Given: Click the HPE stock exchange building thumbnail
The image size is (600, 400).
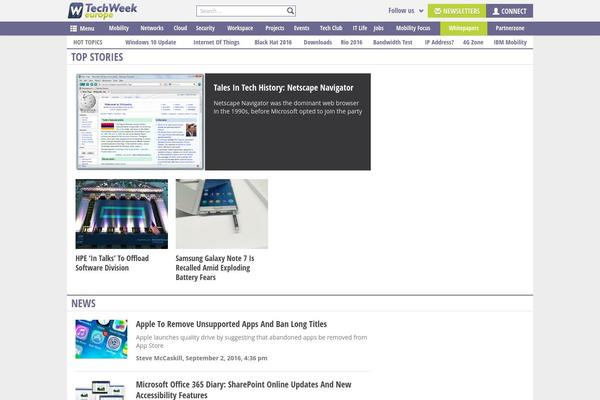Looking at the screenshot, I should pos(122,214).
